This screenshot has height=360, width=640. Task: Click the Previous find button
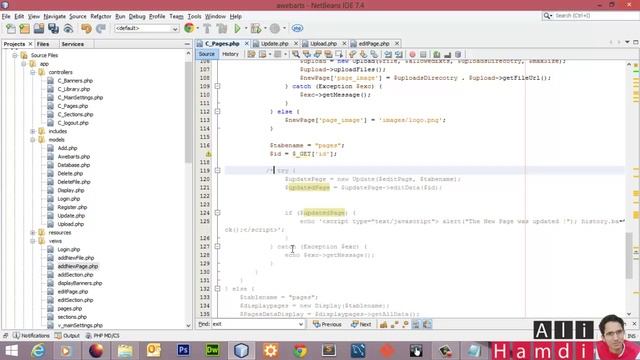[x=327, y=324]
